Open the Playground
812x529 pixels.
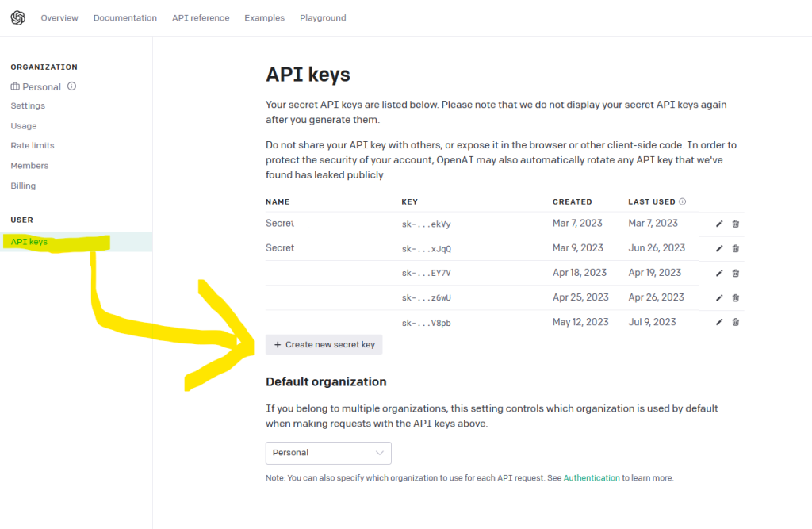(323, 17)
